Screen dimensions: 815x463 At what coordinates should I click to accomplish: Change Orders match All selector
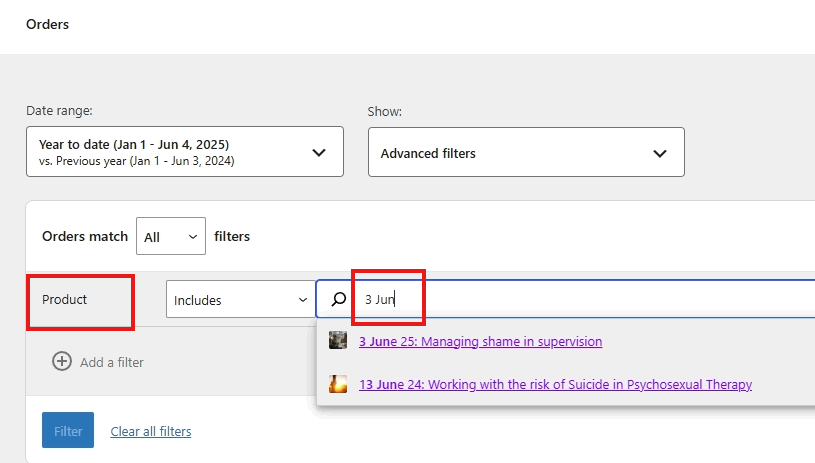tap(170, 236)
